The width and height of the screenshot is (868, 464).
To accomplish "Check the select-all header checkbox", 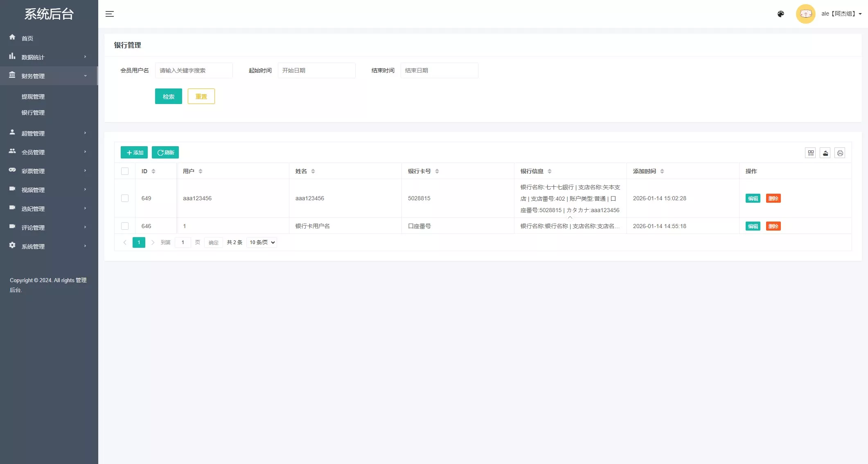I will pyautogui.click(x=125, y=171).
